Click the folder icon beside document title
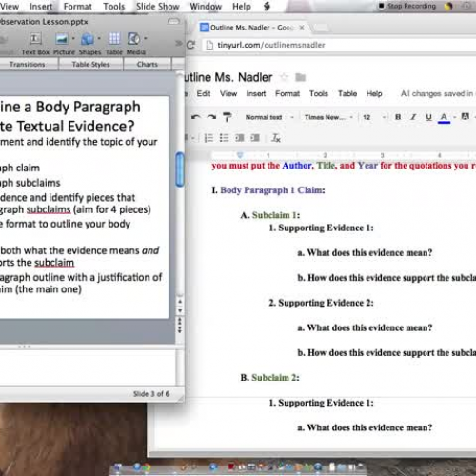The height and width of the screenshot is (476, 476). click(300, 77)
